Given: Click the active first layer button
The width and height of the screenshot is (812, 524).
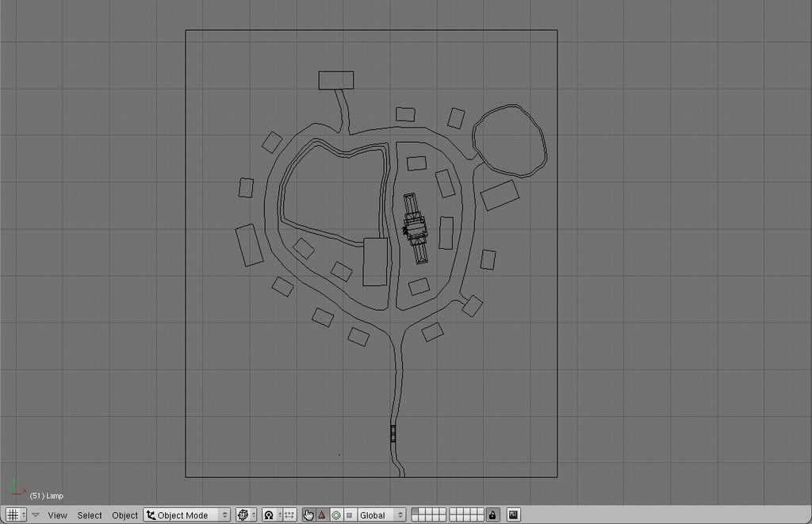Looking at the screenshot, I should (x=415, y=511).
